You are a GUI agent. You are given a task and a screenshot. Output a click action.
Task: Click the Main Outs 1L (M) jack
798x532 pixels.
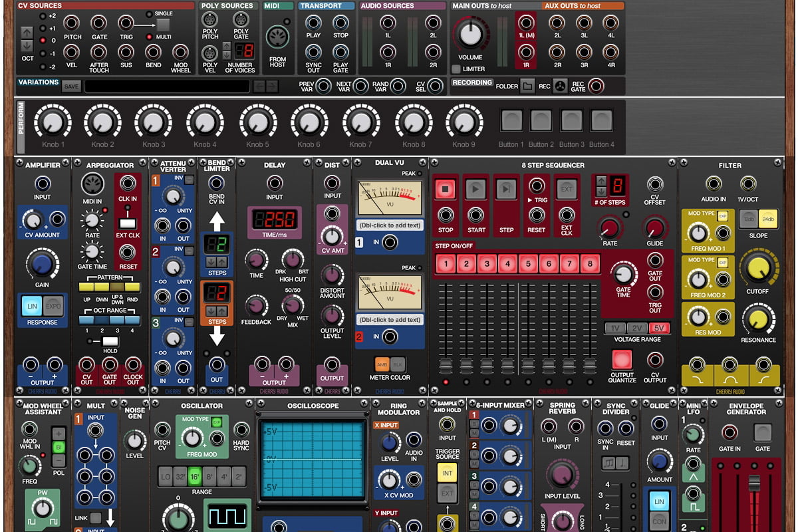point(525,23)
